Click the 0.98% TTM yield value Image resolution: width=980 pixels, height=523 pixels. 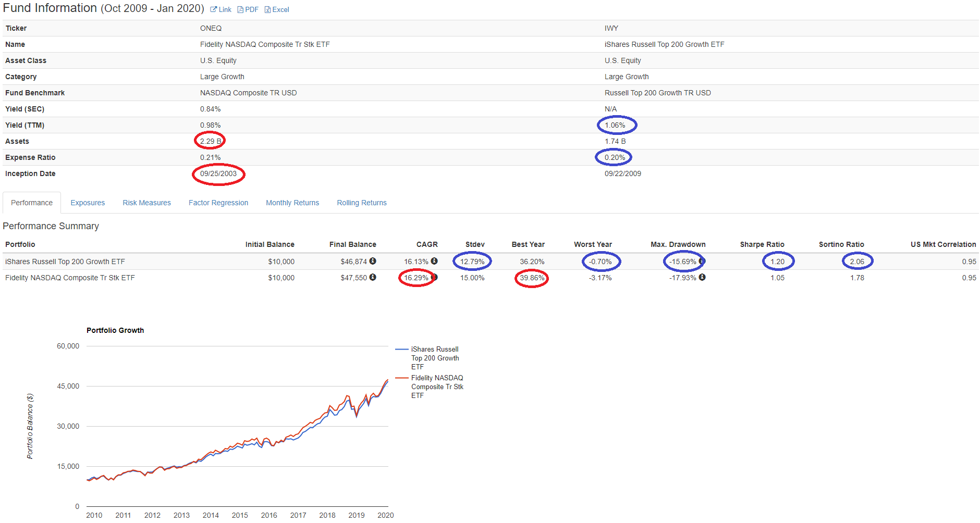211,125
